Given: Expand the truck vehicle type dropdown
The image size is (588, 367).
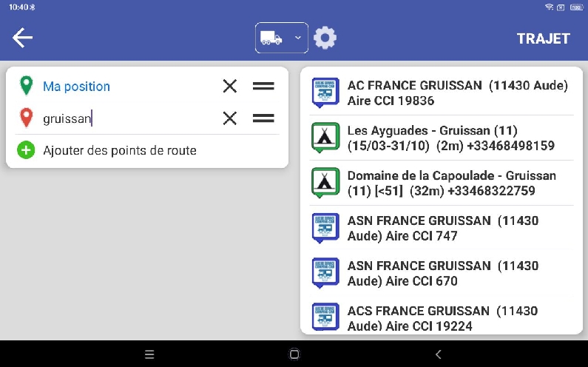Looking at the screenshot, I should tap(282, 38).
